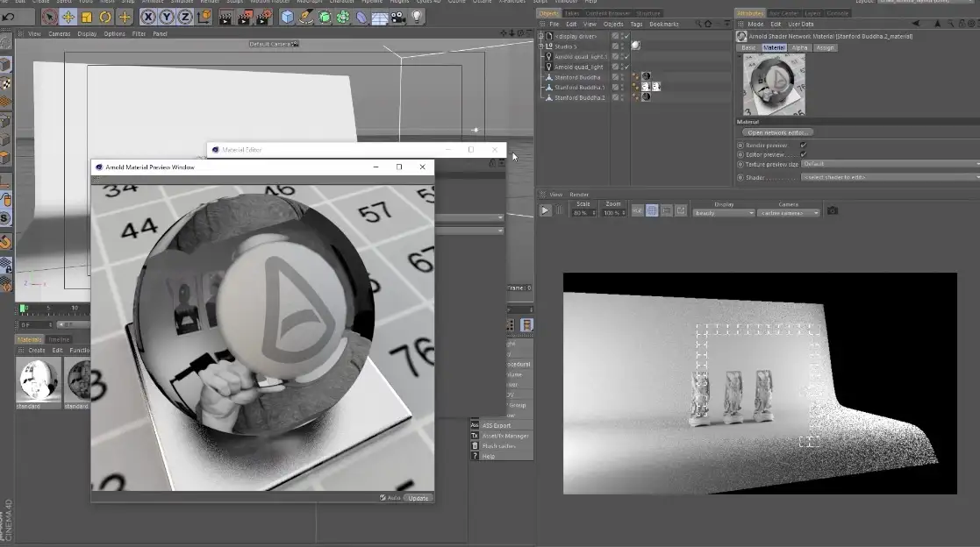Click Render to Picture Viewer icon

245,17
